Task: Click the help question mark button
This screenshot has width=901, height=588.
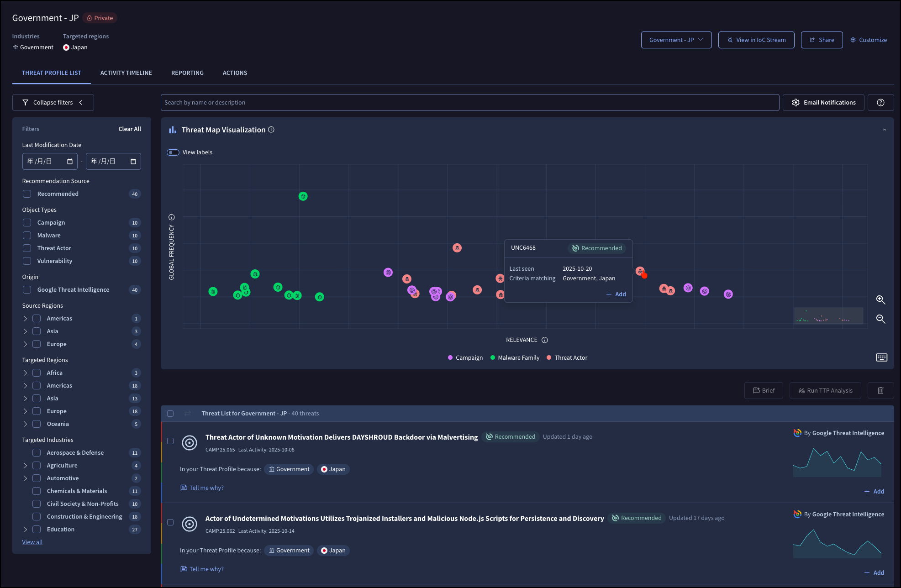Action: 880,103
